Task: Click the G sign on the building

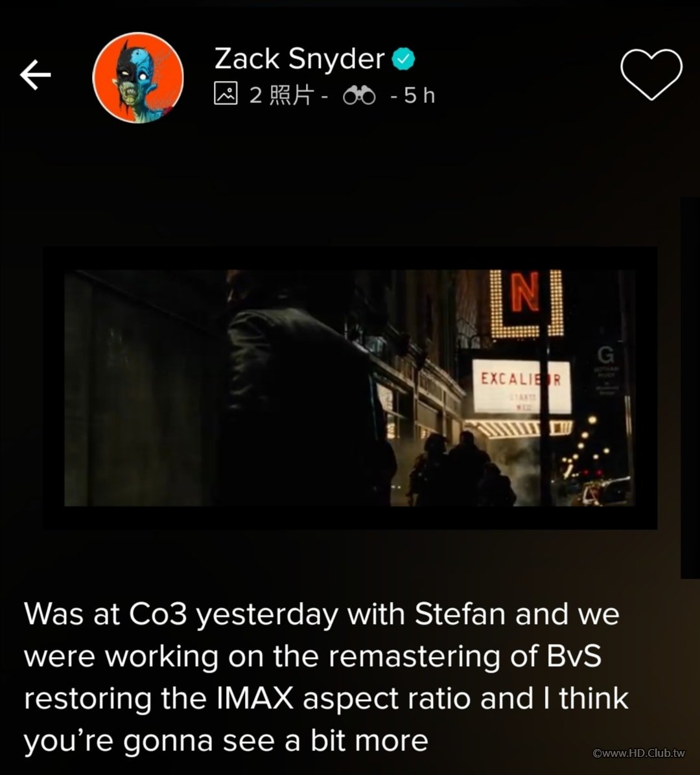Action: pos(605,355)
